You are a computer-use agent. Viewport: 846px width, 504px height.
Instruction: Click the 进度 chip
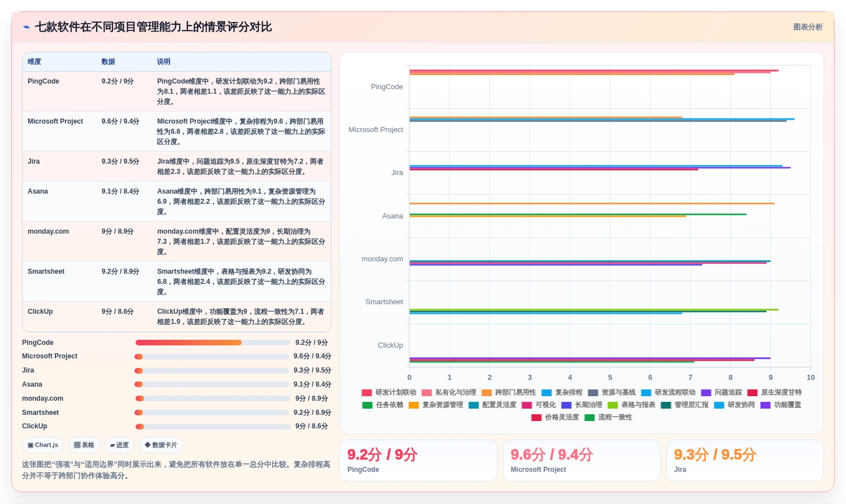pos(119,445)
